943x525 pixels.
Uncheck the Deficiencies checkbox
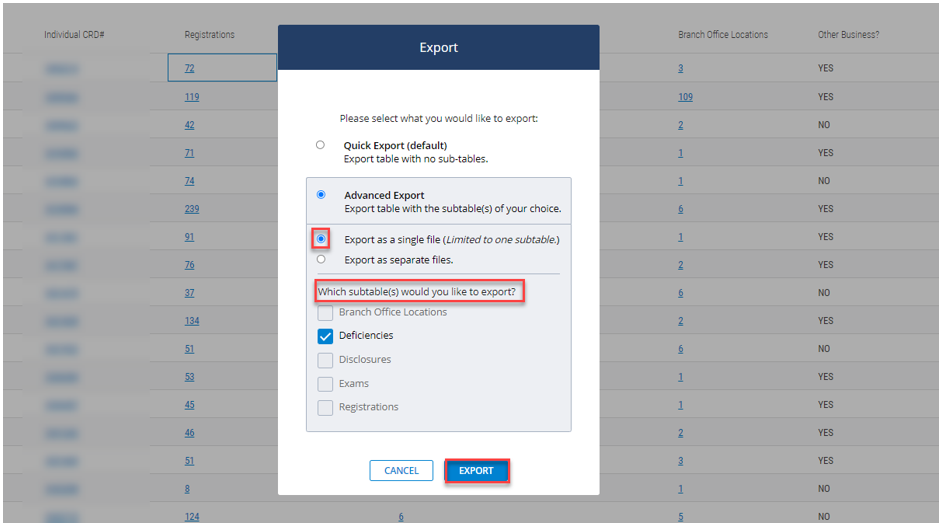(325, 336)
